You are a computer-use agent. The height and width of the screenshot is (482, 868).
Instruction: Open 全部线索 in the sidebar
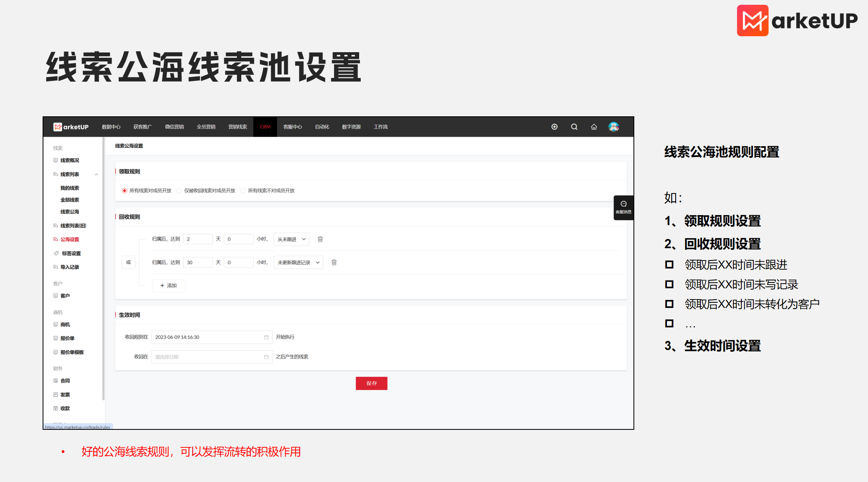70,200
